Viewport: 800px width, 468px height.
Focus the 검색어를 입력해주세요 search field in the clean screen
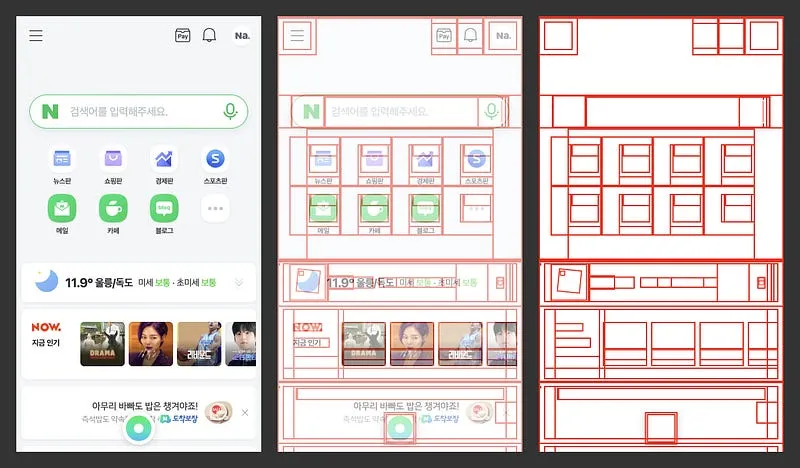(139, 111)
